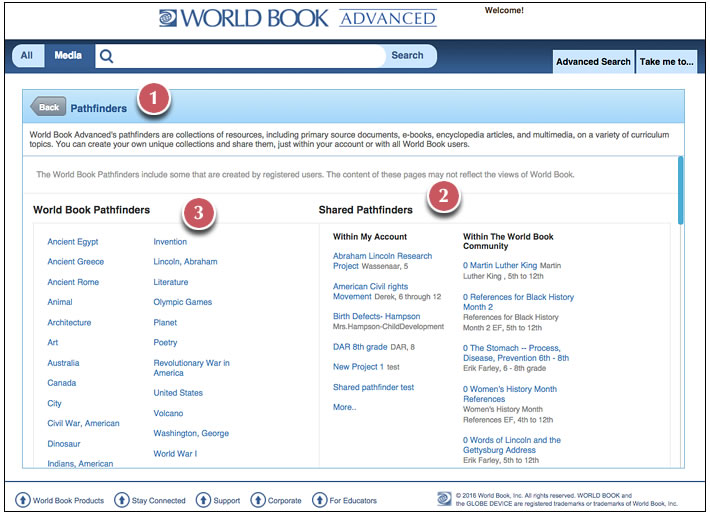Click the up-arrow icon beside Corporate

pyautogui.click(x=258, y=500)
